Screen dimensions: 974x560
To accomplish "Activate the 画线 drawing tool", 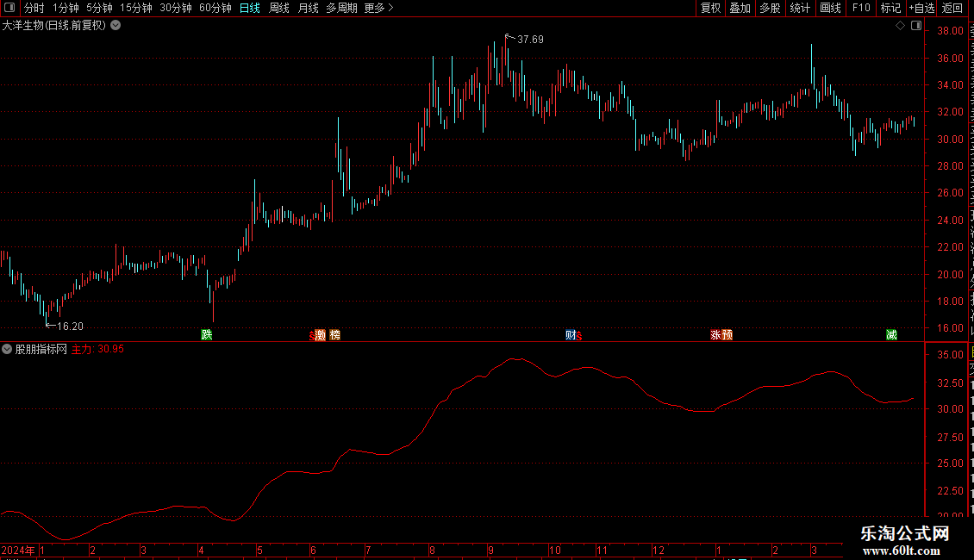I will [831, 8].
